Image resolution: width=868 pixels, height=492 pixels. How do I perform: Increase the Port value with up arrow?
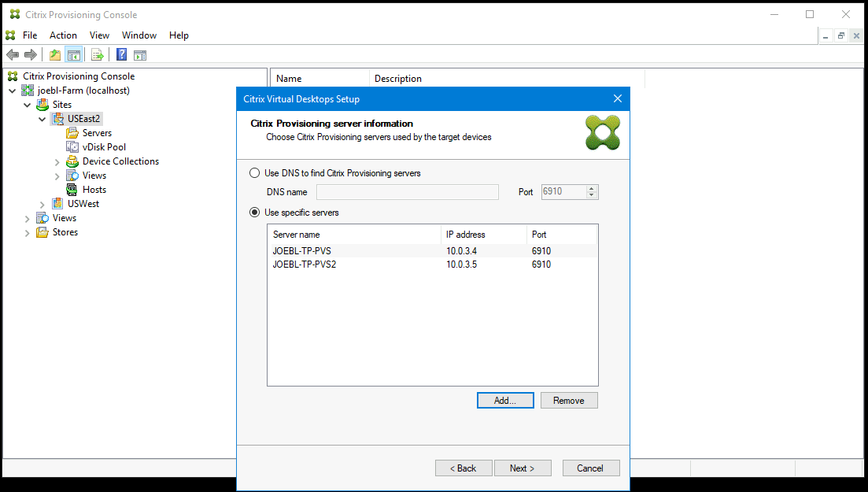(x=592, y=188)
